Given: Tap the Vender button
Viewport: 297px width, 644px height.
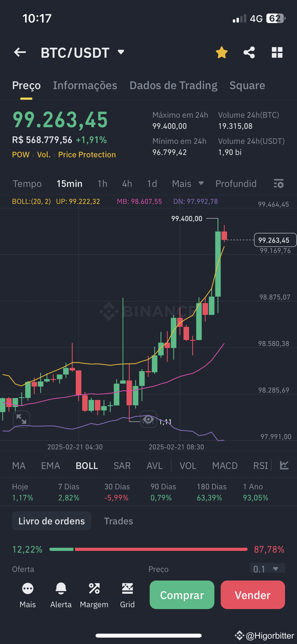Looking at the screenshot, I should [253, 595].
